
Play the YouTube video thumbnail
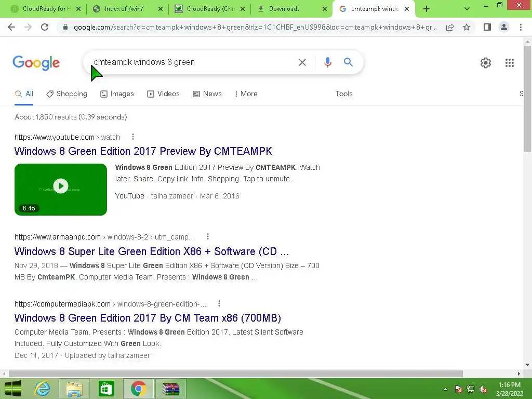[61, 189]
